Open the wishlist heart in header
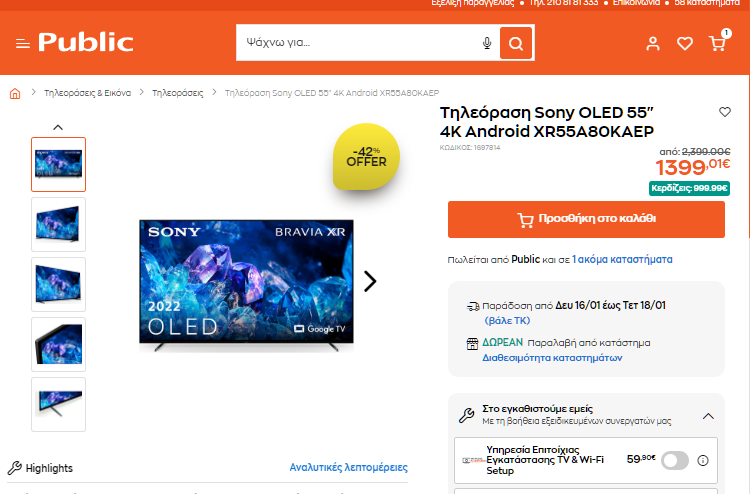750x494 pixels. point(685,44)
